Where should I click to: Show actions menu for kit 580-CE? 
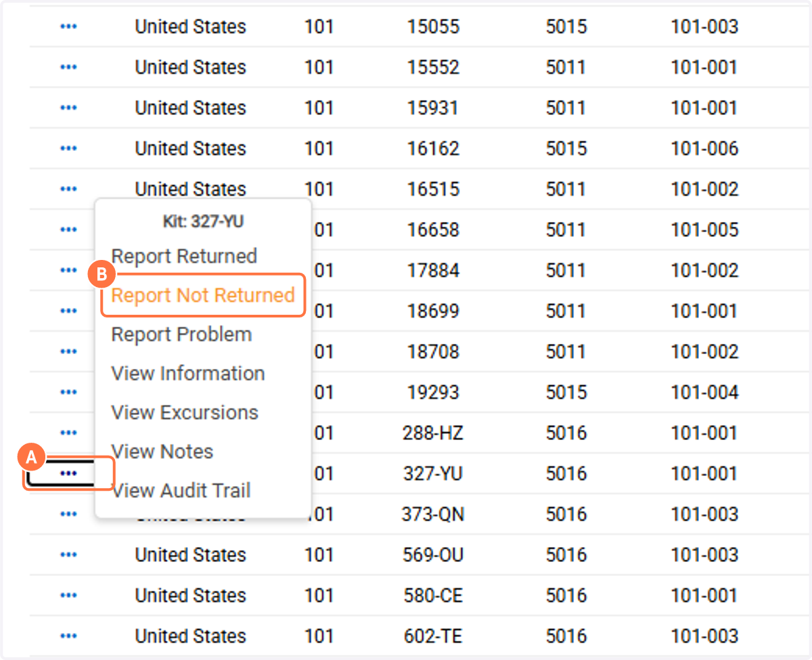coord(68,596)
